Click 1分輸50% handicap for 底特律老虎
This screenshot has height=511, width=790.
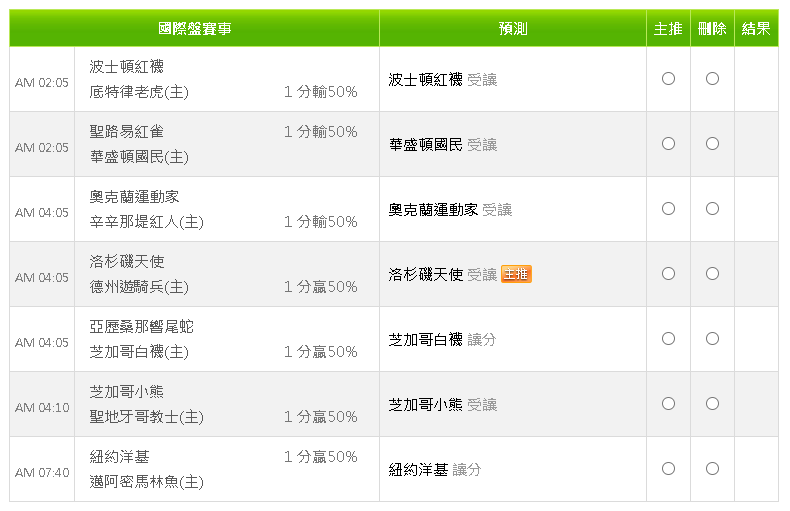click(x=320, y=92)
